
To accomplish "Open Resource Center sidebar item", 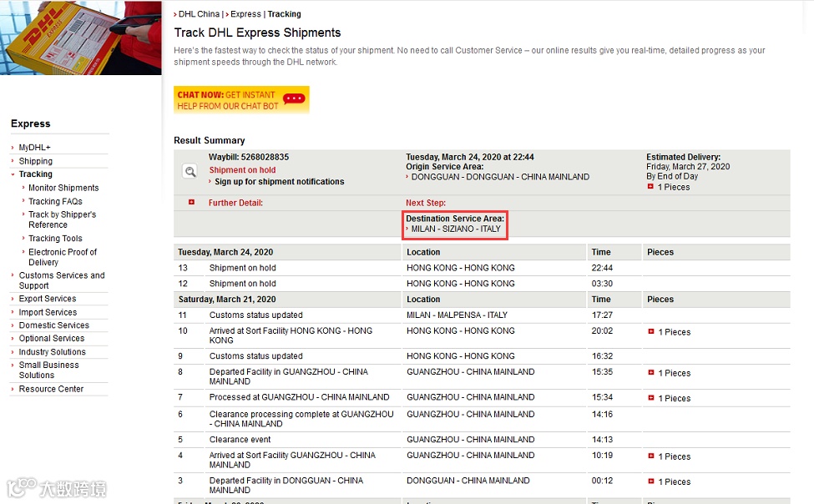I will 51,389.
